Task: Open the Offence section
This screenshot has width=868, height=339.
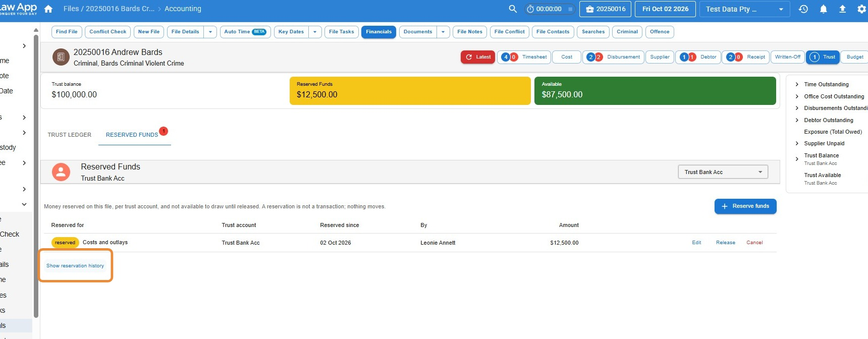Action: [x=660, y=32]
